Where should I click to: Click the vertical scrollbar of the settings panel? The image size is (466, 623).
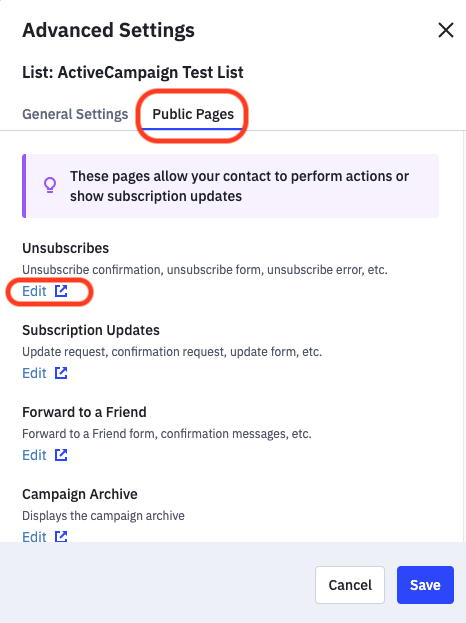coord(464,336)
